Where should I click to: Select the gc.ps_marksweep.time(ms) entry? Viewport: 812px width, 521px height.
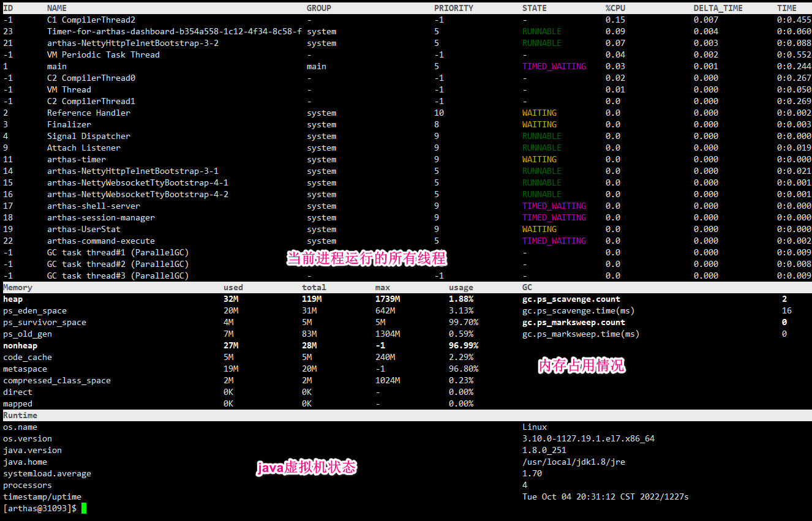click(x=581, y=334)
